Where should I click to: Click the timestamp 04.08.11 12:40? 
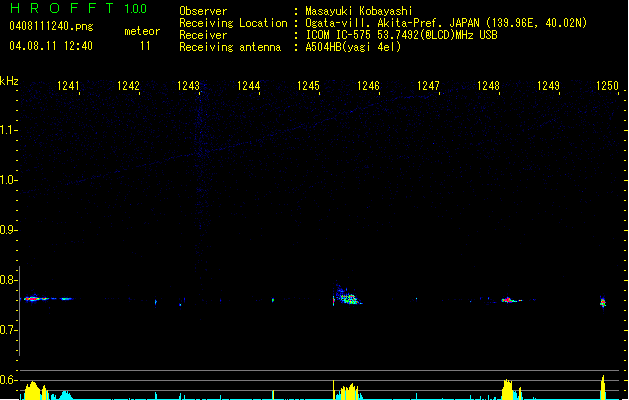[x=51, y=46]
